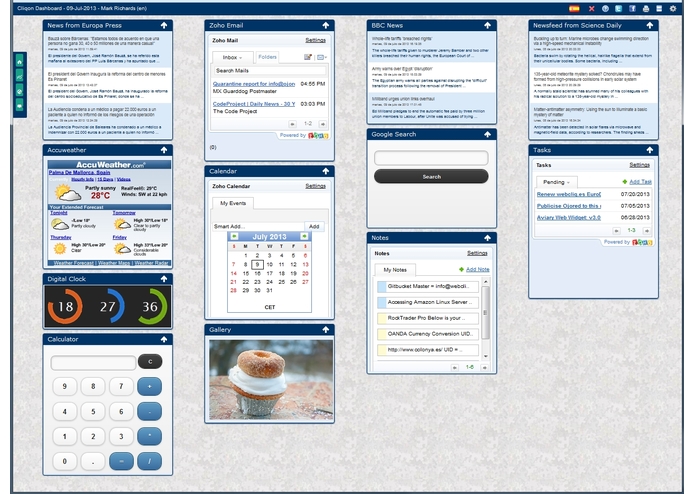Click the Smart Add input field
The height and width of the screenshot is (494, 695).
258,226
